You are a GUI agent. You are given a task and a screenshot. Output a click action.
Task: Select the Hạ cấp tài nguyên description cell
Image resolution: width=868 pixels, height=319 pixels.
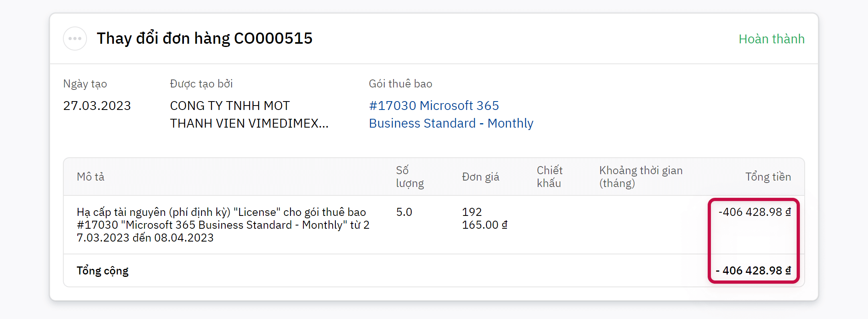[223, 225]
